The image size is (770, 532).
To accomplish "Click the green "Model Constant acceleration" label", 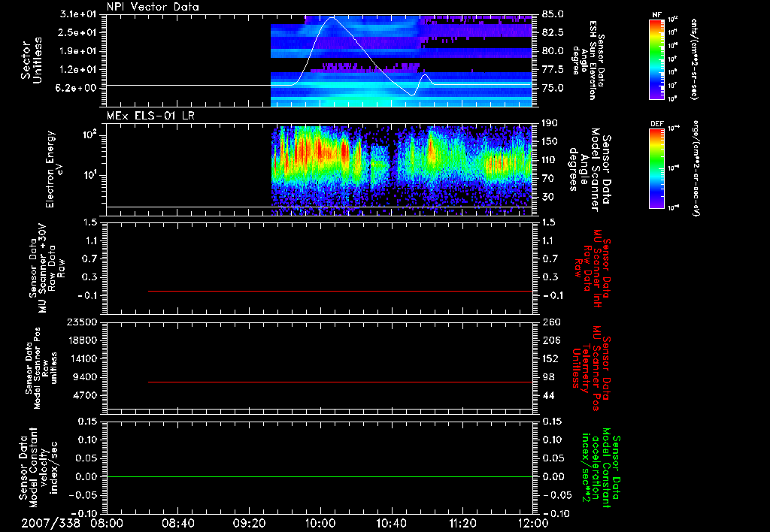I will 600,468.
